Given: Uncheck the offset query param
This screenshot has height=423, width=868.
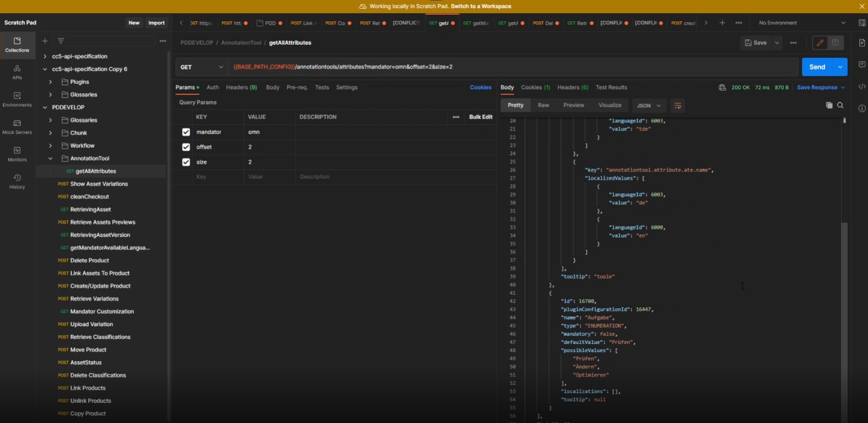Looking at the screenshot, I should [x=186, y=147].
